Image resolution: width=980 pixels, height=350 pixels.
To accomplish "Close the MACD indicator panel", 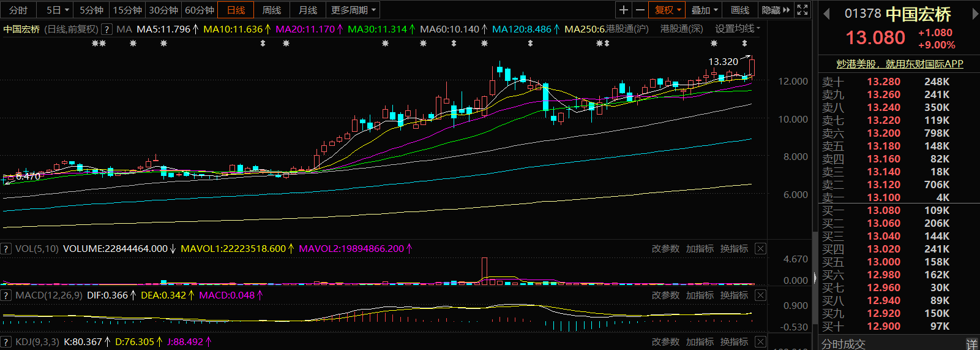I will click(x=760, y=295).
